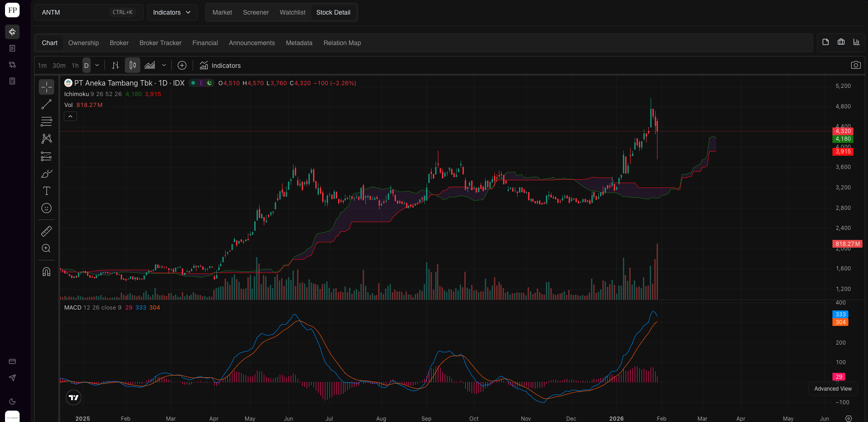Click the red 4,320 price label
Viewport: 868px width, 422px height.
pos(842,131)
